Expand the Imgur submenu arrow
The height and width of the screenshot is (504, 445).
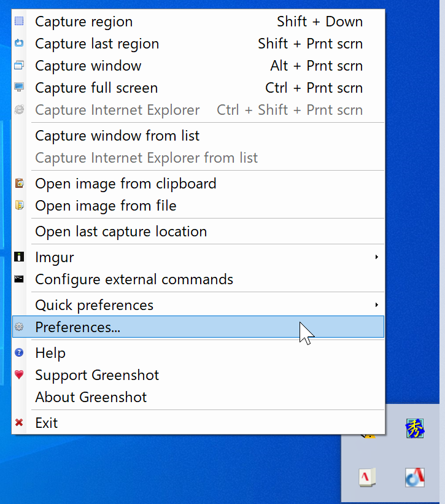click(376, 257)
